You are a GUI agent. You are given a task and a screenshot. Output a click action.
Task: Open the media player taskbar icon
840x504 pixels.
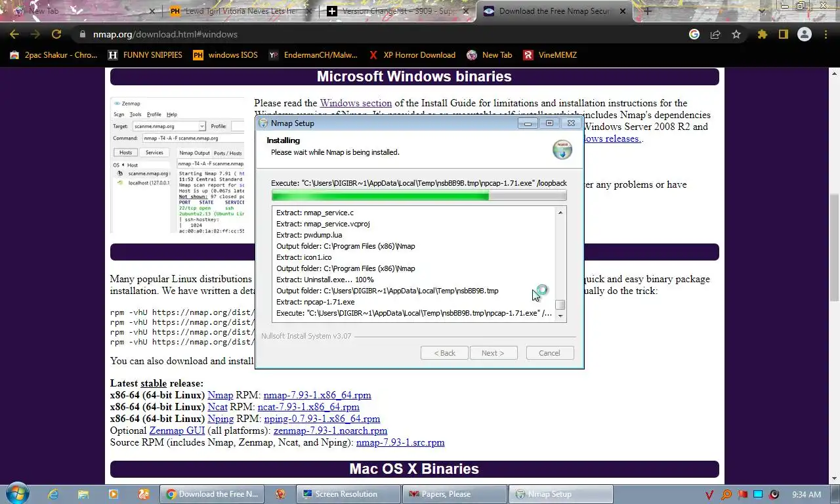tap(113, 494)
